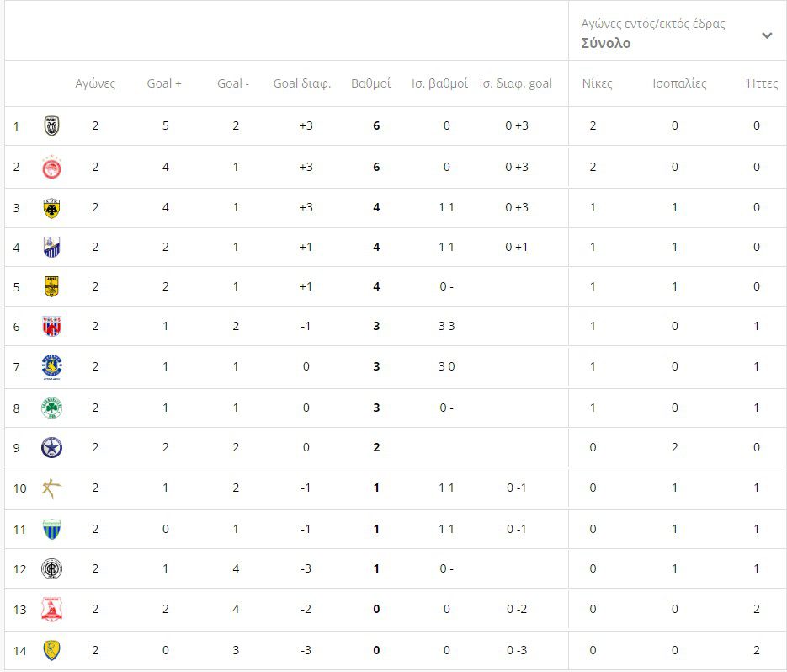Viewport: 787px width, 672px height.
Task: Open the Aris yellow crest in row 5
Action: tap(51, 286)
